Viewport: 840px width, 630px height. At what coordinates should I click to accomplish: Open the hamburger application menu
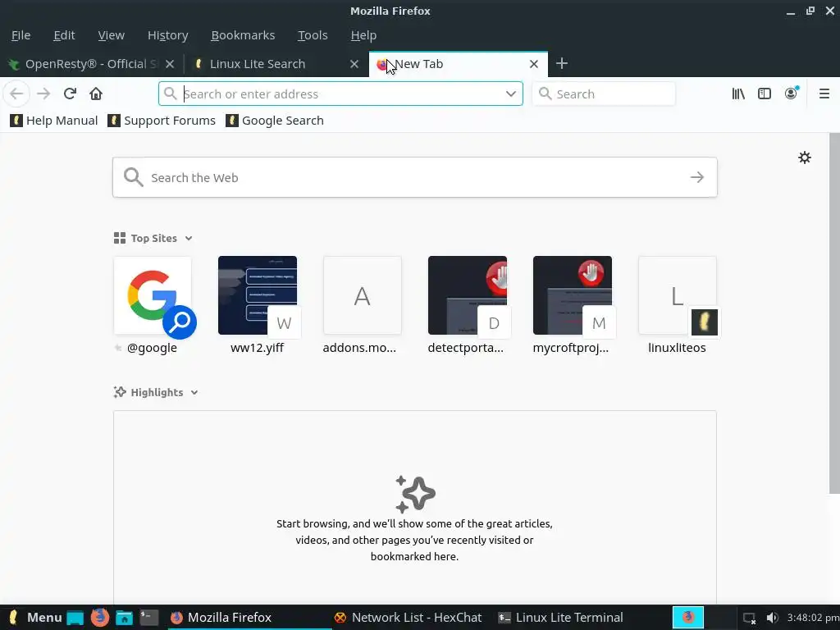point(824,94)
